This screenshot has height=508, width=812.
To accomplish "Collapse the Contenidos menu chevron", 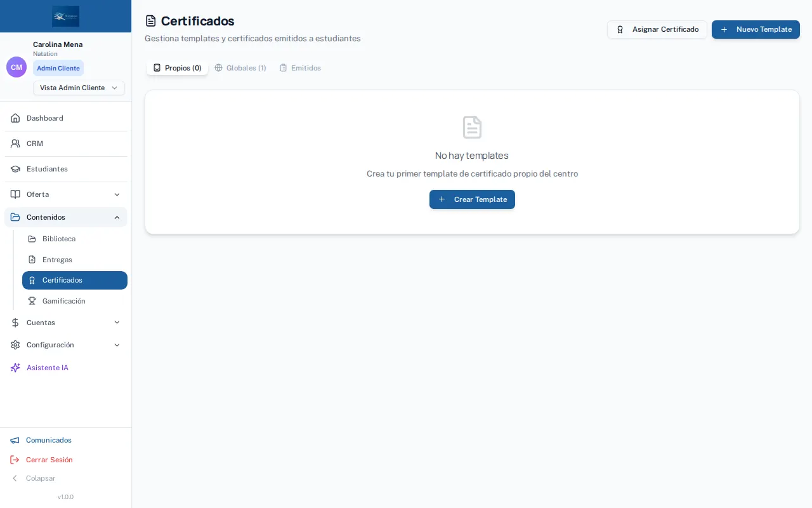I will pyautogui.click(x=117, y=217).
